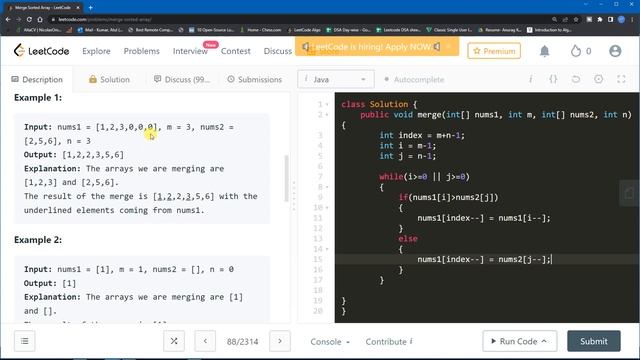Screen dimensions: 640x360
Task: Open Chrome's three-dot menu
Action: click(632, 19)
